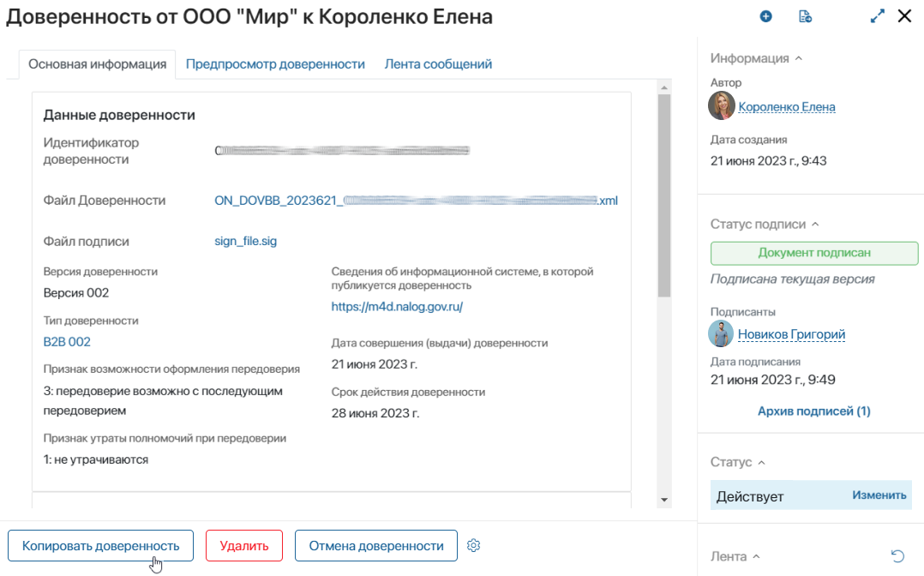Click Отмена доверенности button

point(376,545)
